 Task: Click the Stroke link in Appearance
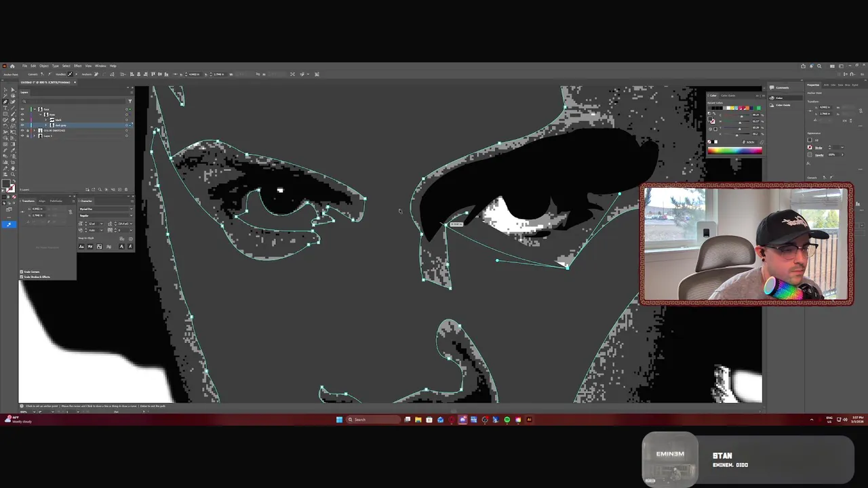click(818, 148)
